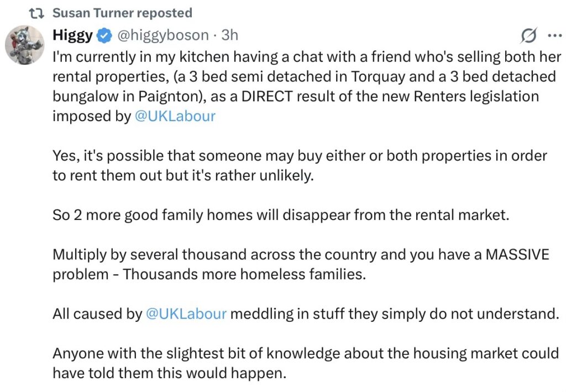Click the blue verified badge

click(x=104, y=36)
